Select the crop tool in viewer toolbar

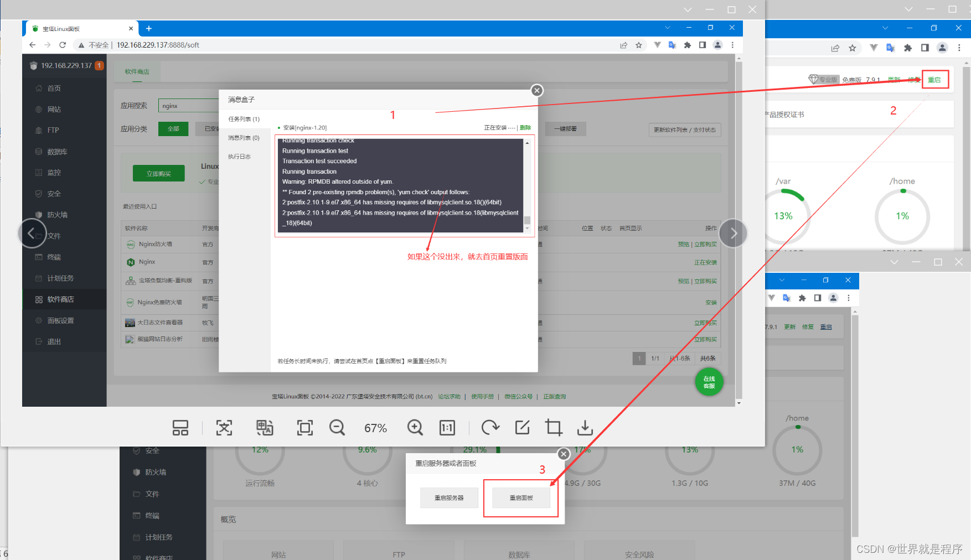[554, 428]
